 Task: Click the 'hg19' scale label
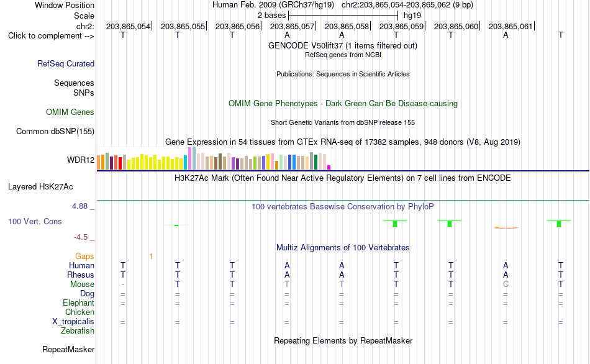[x=412, y=16]
